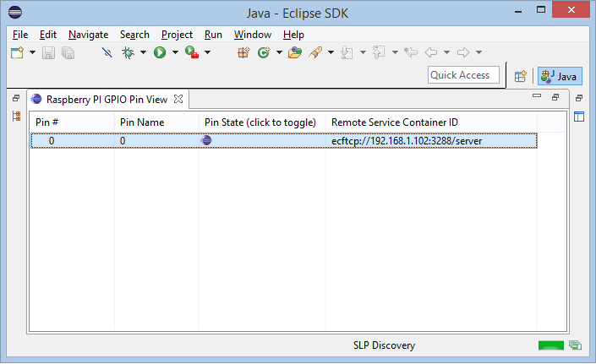Click the green progress bar in status bar
This screenshot has width=596, height=364.
click(550, 345)
